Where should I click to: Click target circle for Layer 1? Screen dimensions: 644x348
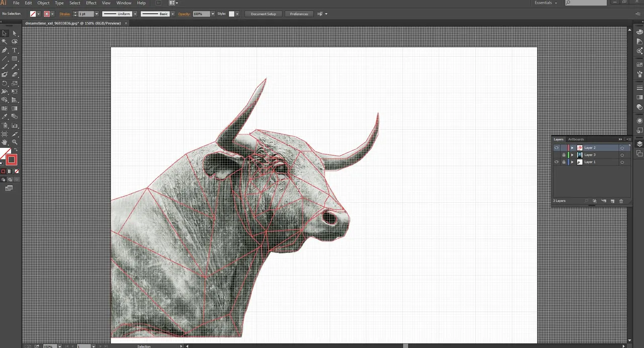click(x=622, y=162)
